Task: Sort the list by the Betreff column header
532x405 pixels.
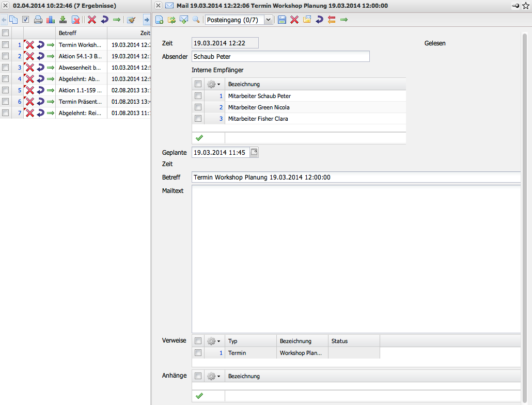Action: 81,33
